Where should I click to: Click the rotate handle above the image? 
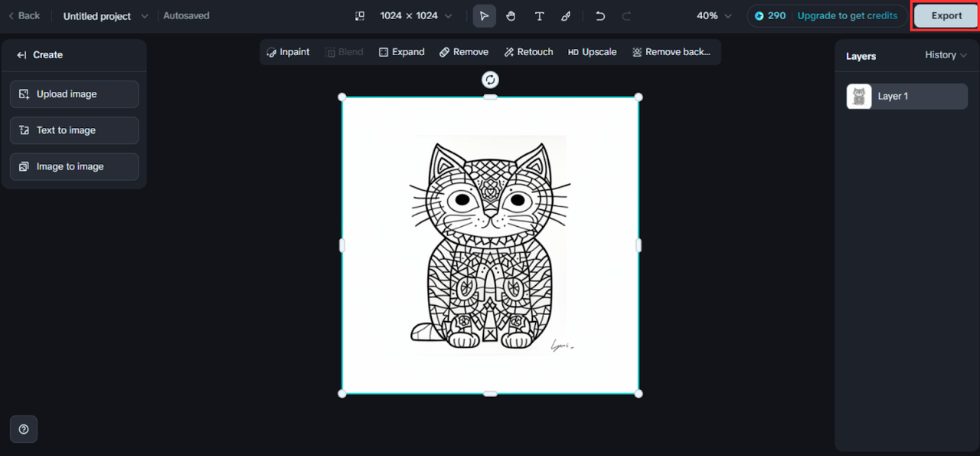[x=490, y=80]
